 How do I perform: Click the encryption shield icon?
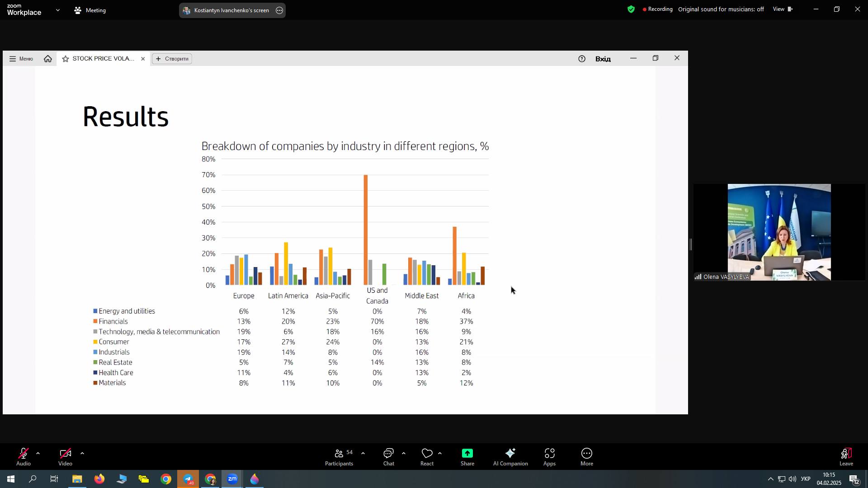(x=631, y=9)
